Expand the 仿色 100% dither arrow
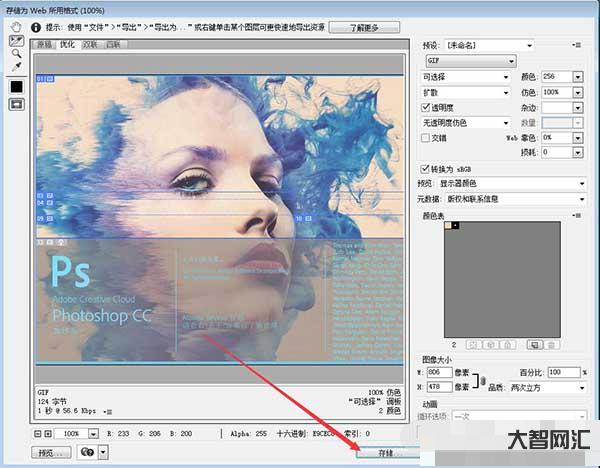This screenshot has height=468, width=600. click(x=578, y=92)
